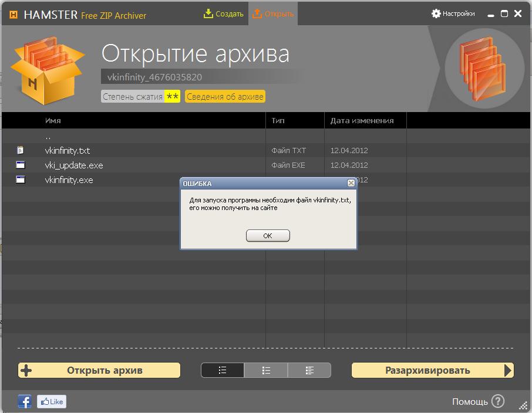Click the date 12.04.2012 for vki_update.exe
Image resolution: width=532 pixels, height=413 pixels.
pyautogui.click(x=349, y=165)
